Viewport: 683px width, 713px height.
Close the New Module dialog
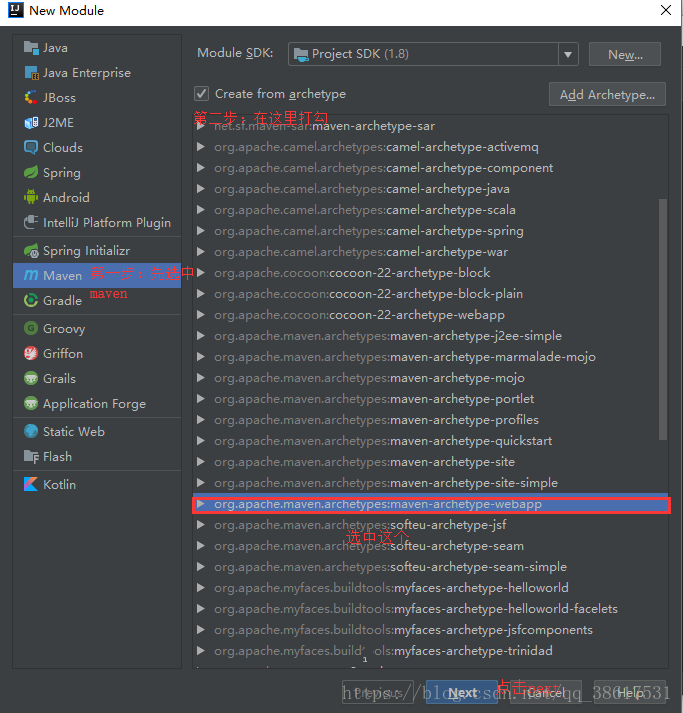point(666,10)
